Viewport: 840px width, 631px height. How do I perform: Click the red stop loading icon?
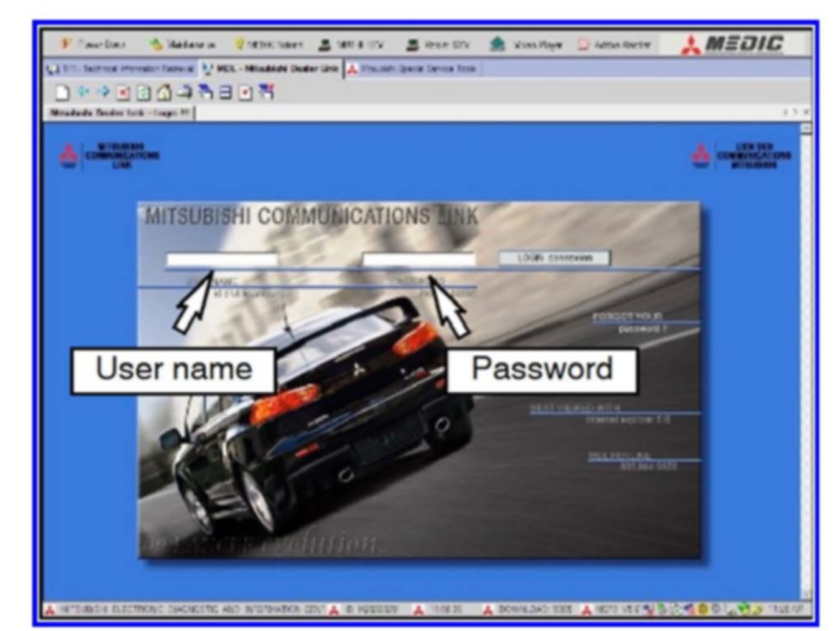click(x=123, y=93)
